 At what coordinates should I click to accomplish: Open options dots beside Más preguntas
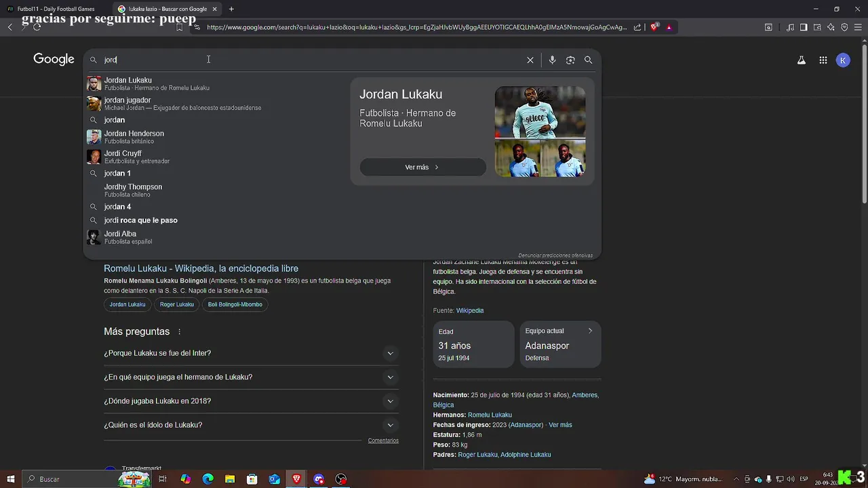[180, 331]
